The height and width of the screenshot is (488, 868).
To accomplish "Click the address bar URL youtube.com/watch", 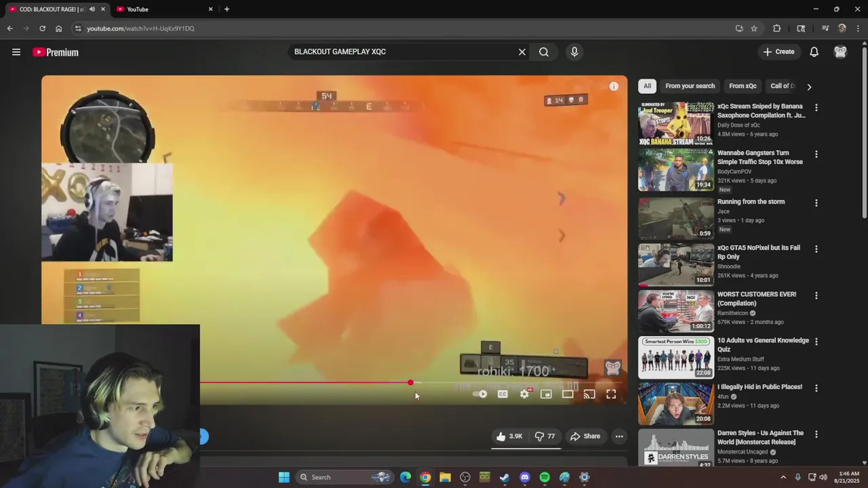I will (140, 28).
